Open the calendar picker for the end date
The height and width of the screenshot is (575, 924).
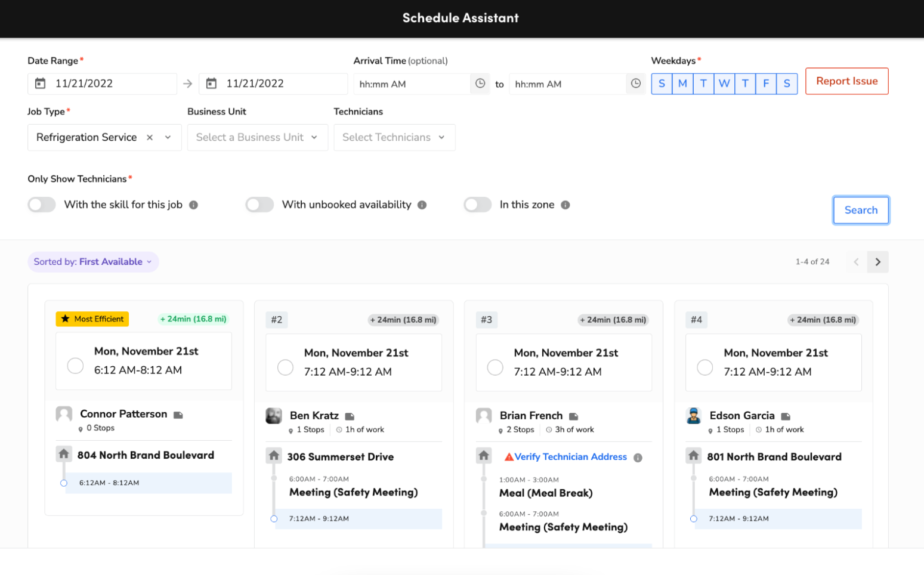pyautogui.click(x=211, y=84)
